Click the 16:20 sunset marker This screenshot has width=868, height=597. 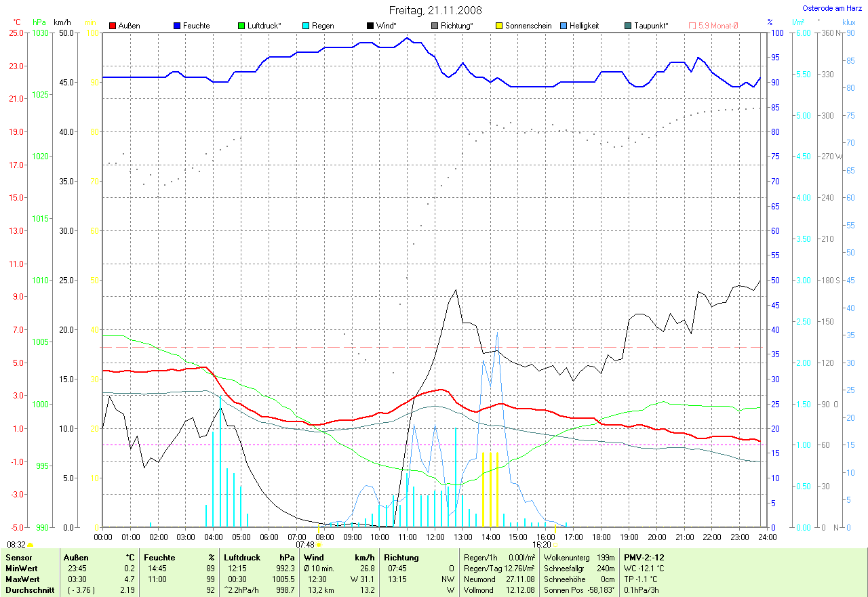click(x=555, y=544)
